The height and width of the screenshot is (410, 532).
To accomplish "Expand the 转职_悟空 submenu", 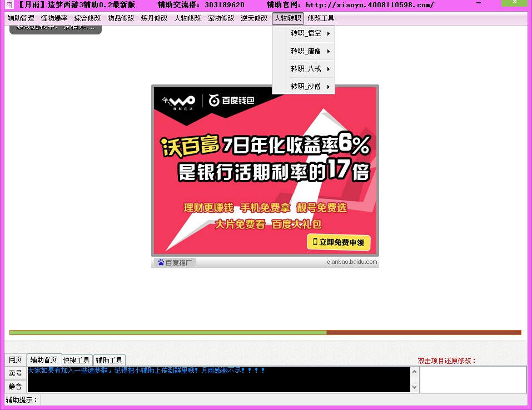I will tap(310, 33).
